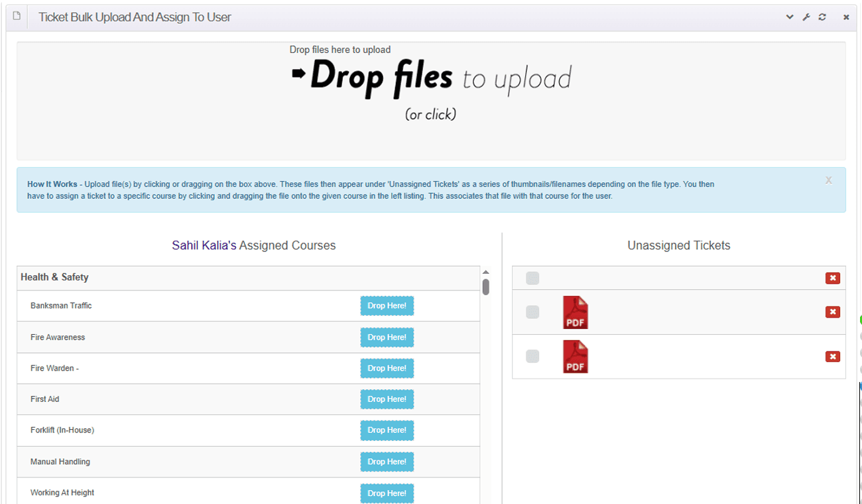
Task: Check the first PDF ticket checkbox
Action: [532, 312]
